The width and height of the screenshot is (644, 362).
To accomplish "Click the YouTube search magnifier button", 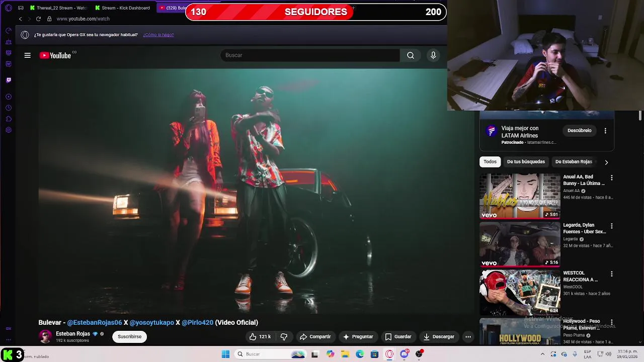I will (x=411, y=55).
